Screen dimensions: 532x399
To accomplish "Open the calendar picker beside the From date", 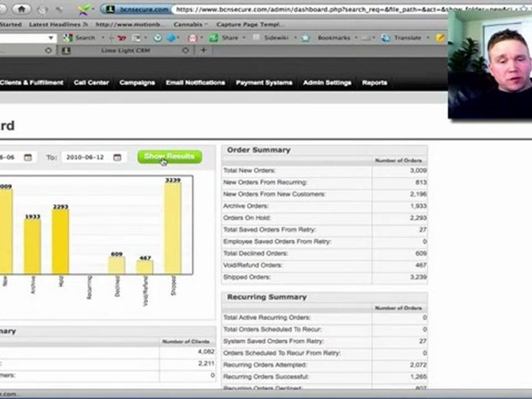I will pyautogui.click(x=28, y=157).
